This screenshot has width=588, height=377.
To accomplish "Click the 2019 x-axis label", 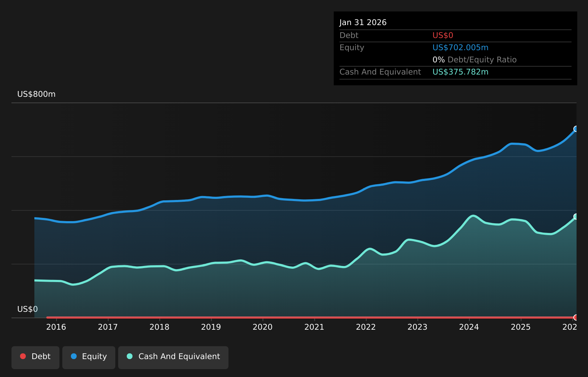I will coord(211,327).
